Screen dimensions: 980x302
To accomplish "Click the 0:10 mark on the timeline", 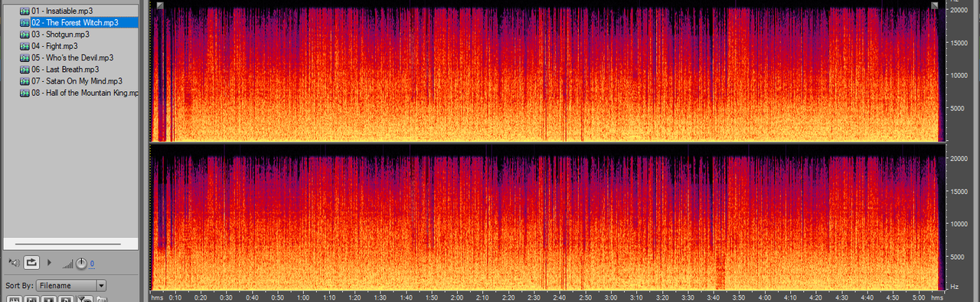I will pyautogui.click(x=175, y=297).
